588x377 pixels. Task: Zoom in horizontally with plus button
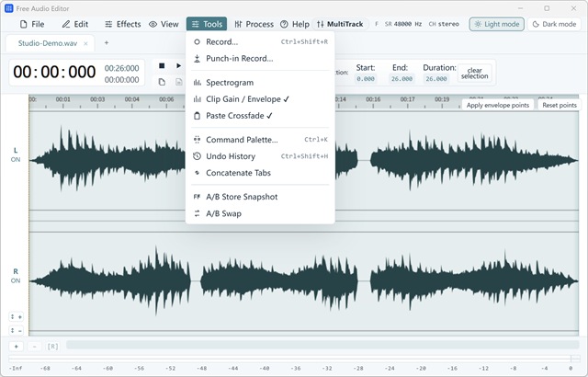[x=17, y=347]
